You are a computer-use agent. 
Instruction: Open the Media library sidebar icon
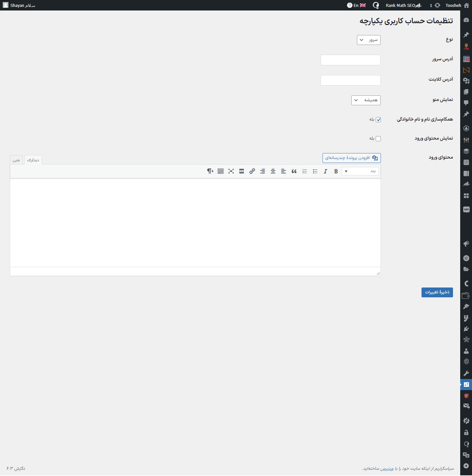466,80
